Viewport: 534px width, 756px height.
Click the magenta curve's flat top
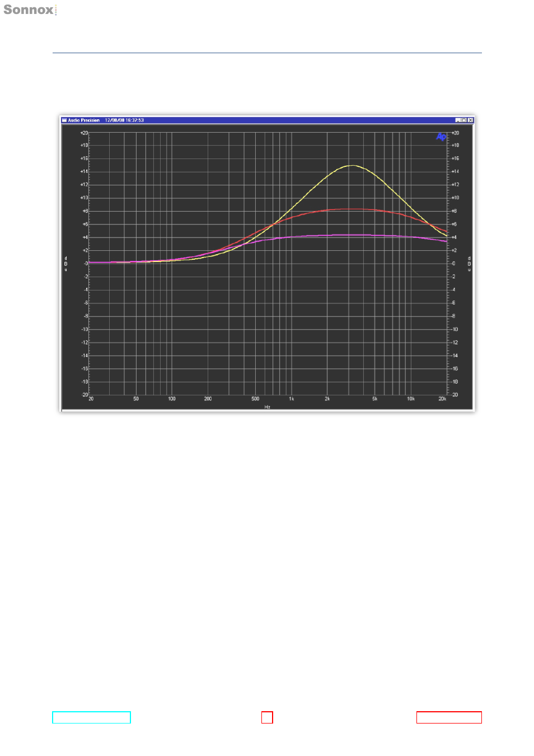(350, 235)
